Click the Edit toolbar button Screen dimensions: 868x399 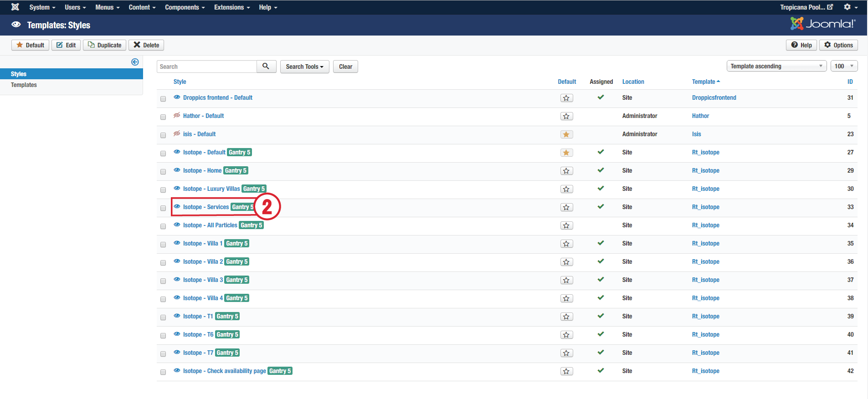[x=66, y=45]
